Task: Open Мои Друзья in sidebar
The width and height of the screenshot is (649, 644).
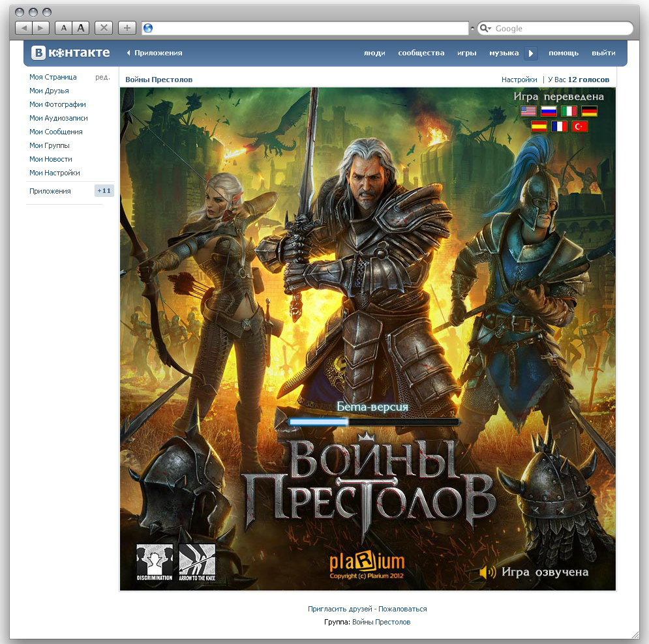Action: pos(49,91)
